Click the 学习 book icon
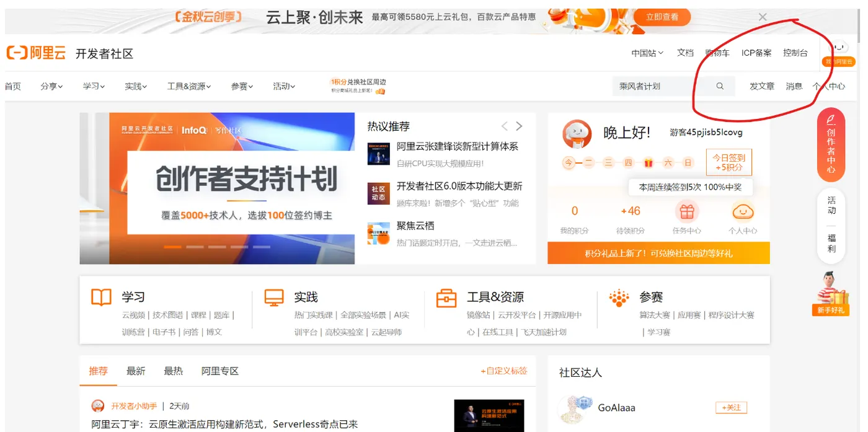 click(101, 298)
